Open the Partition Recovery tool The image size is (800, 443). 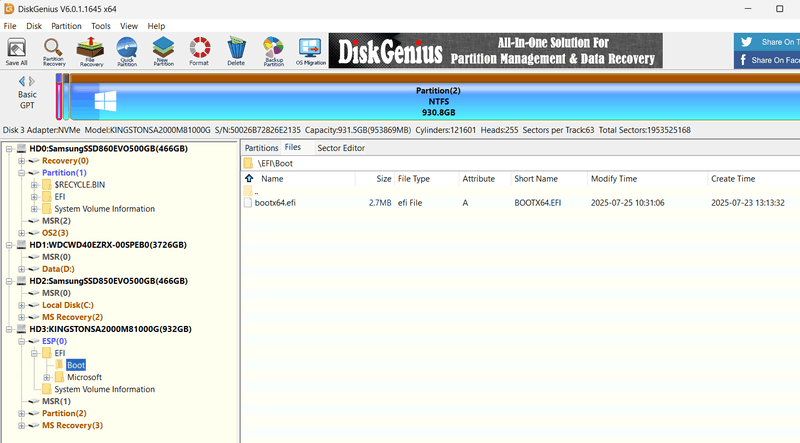pos(54,52)
